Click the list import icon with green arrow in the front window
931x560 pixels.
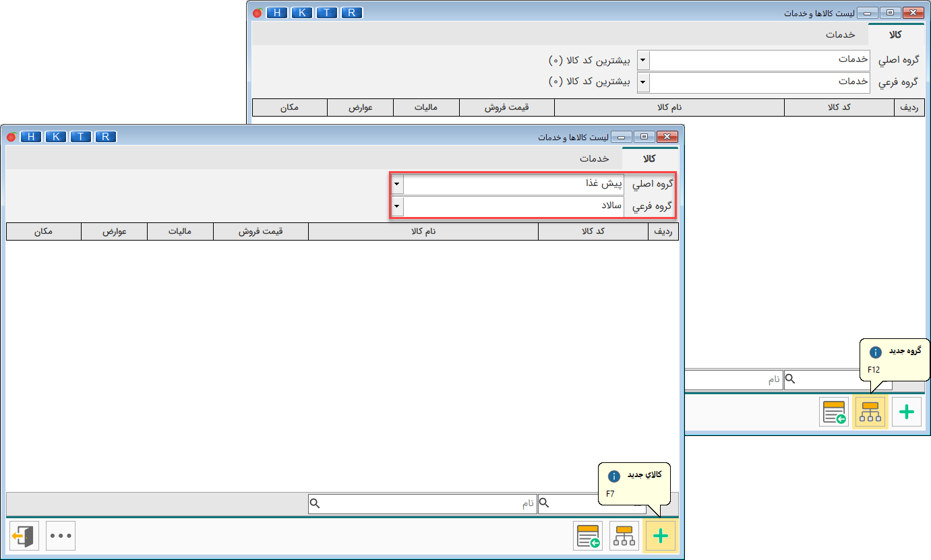(x=589, y=536)
